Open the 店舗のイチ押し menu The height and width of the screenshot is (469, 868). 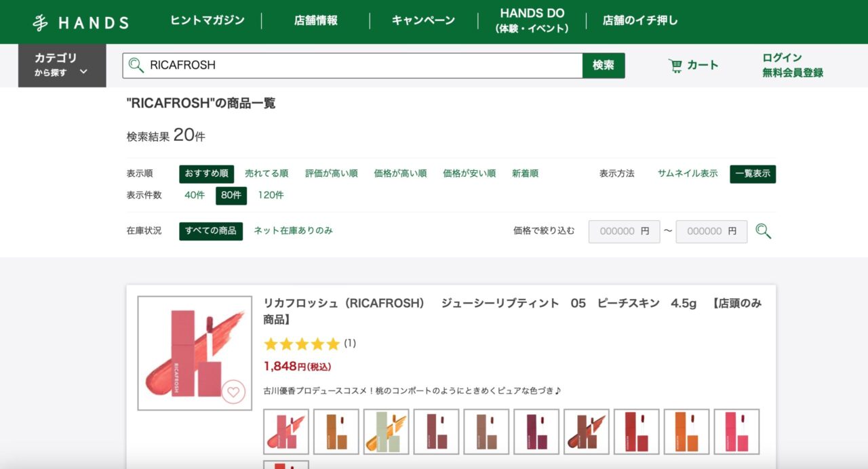(x=640, y=20)
